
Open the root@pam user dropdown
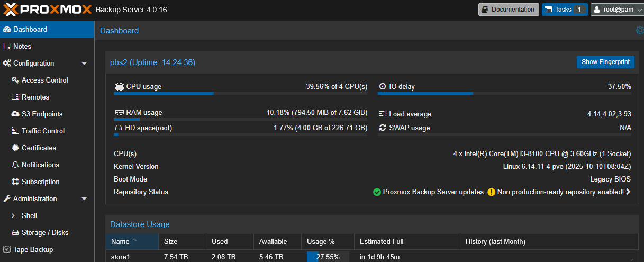(616, 10)
